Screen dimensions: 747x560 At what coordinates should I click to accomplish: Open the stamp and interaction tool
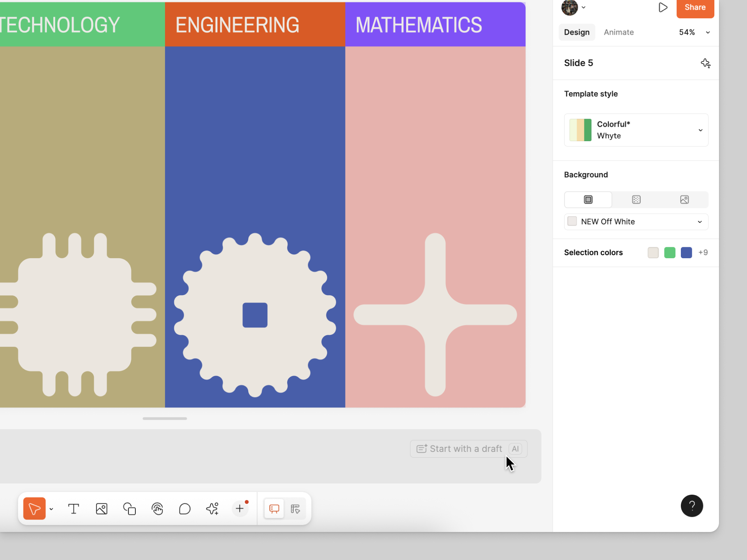157,509
